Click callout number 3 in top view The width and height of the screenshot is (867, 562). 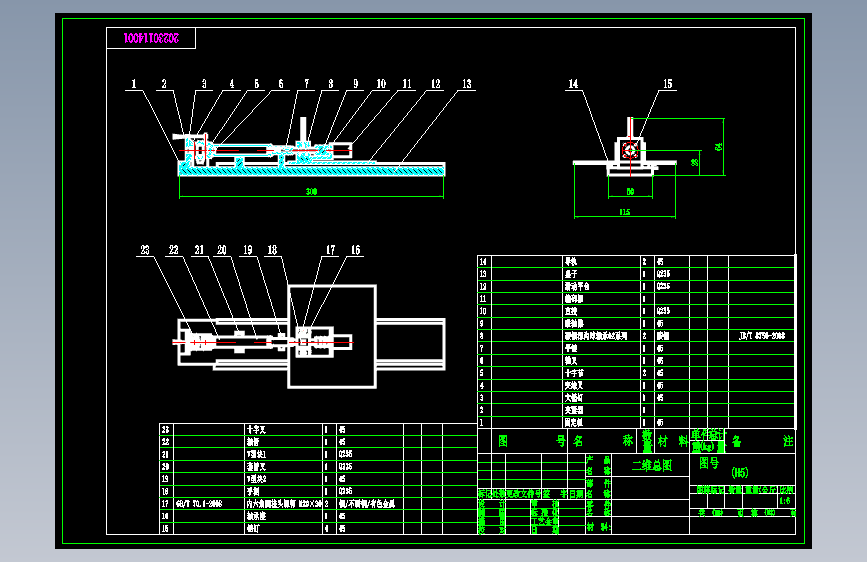204,84
